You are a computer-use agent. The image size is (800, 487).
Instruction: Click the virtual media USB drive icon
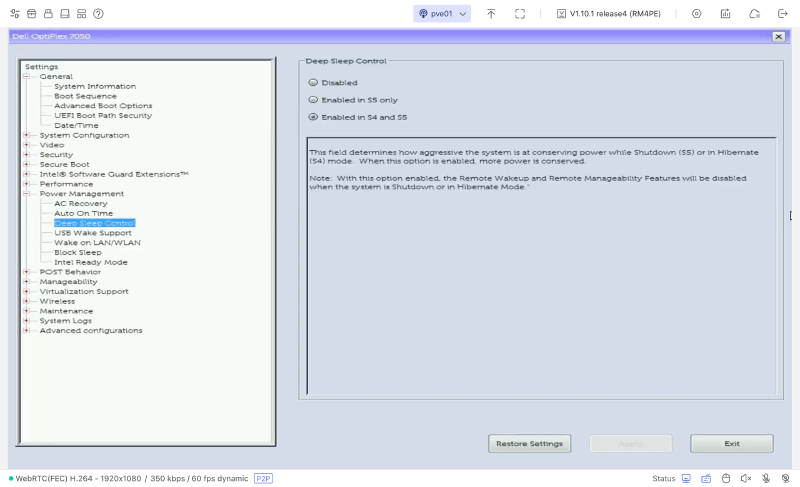(48, 14)
